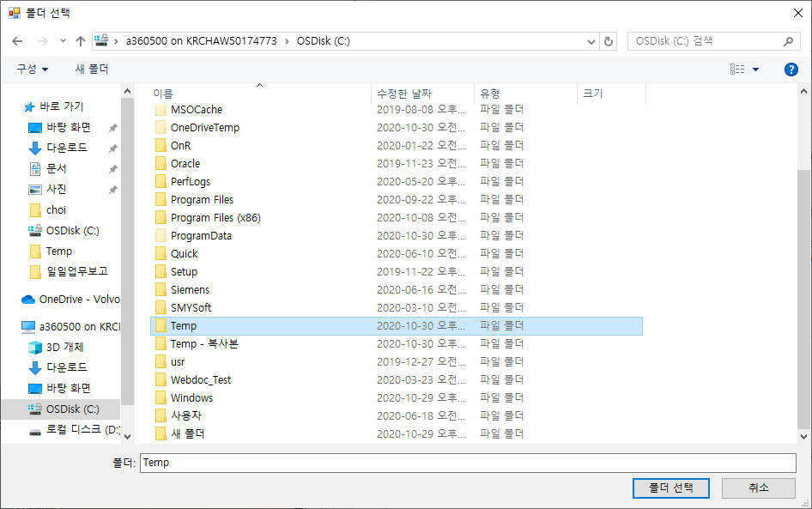This screenshot has width=812, height=509.
Task: Sort by 유형 column header
Action: coord(490,94)
